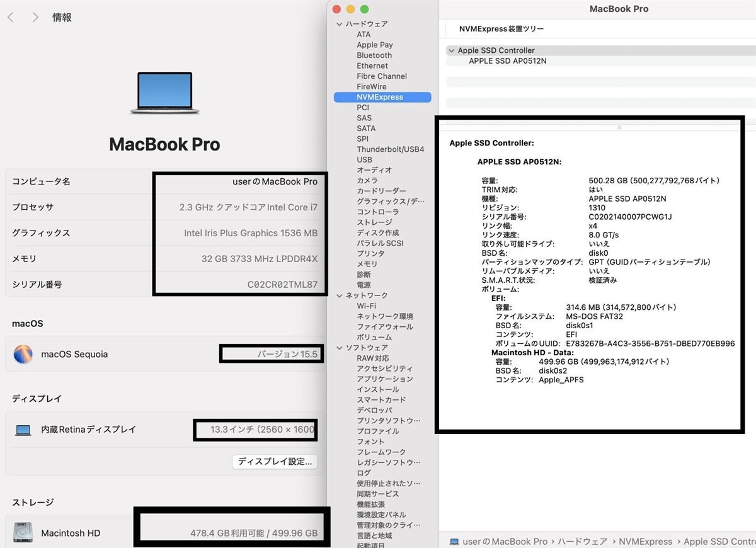This screenshot has width=756, height=548.
Task: Select ファイアウォール in sidebar
Action: pos(385,327)
